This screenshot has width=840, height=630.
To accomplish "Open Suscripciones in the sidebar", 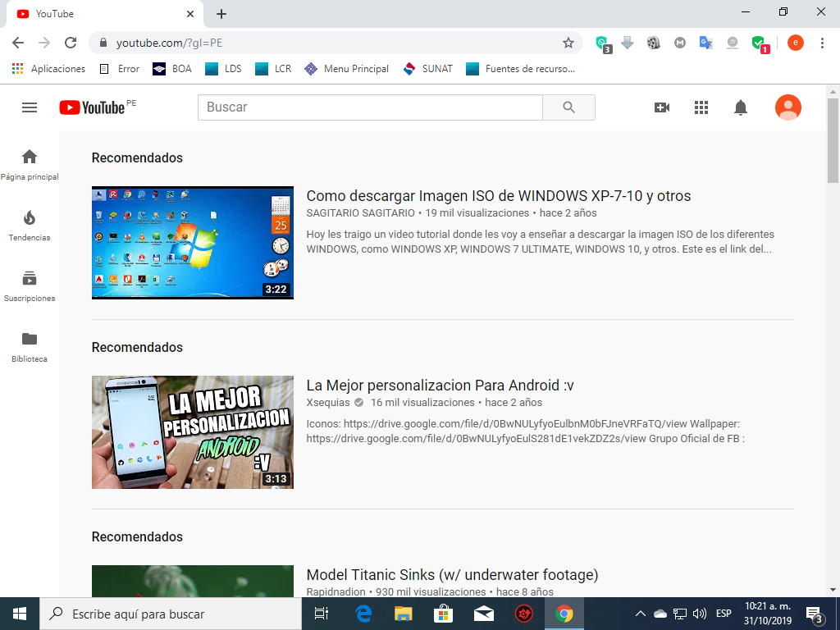I will tap(30, 286).
